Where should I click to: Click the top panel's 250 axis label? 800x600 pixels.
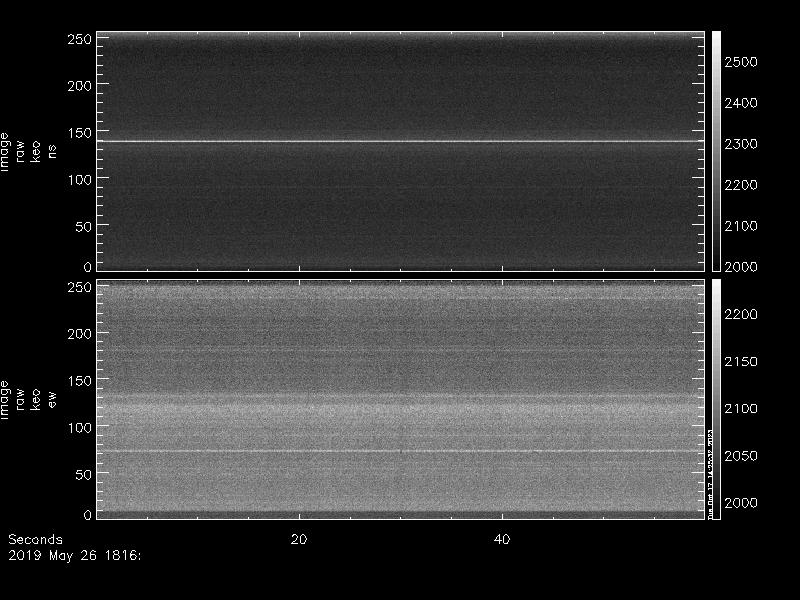[79, 39]
